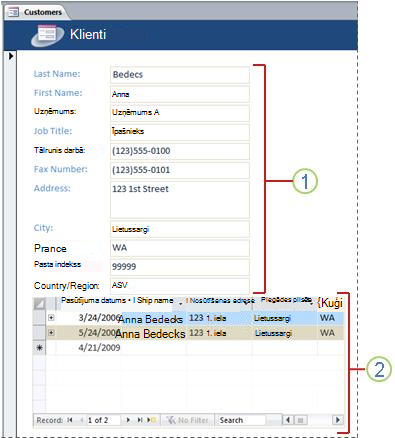Click Anna Bedecks in the second order row

pos(150,334)
